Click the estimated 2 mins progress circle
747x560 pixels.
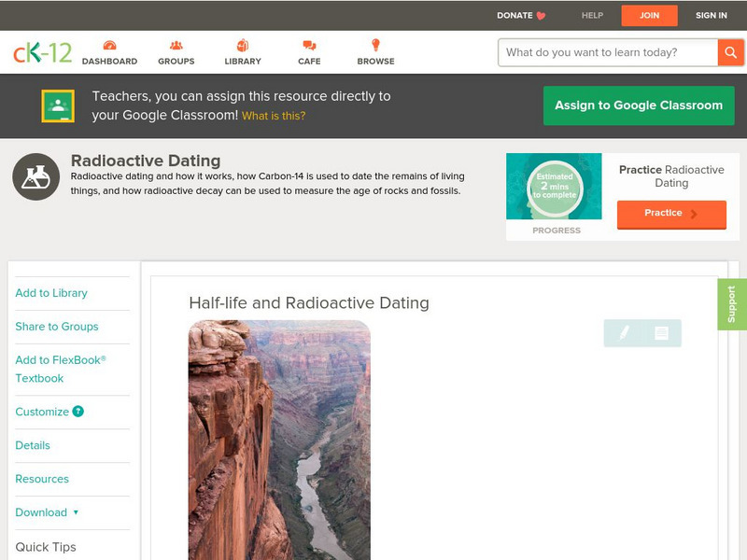click(x=555, y=187)
